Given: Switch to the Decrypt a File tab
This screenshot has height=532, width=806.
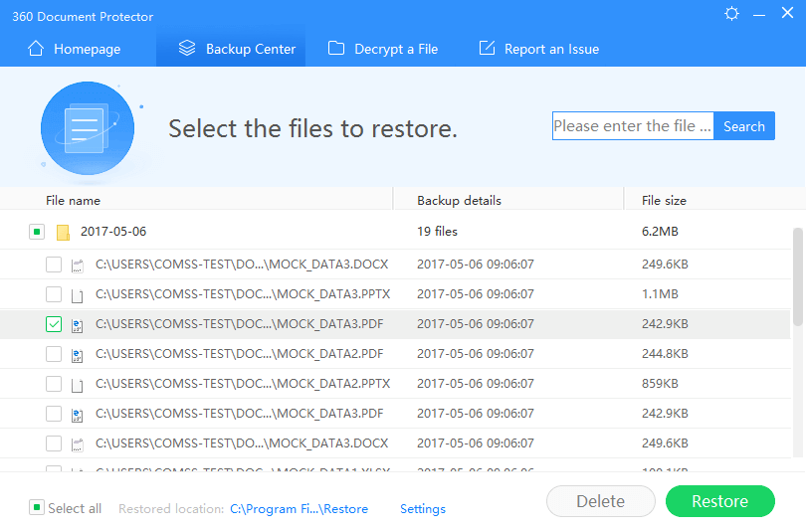Looking at the screenshot, I should click(383, 49).
